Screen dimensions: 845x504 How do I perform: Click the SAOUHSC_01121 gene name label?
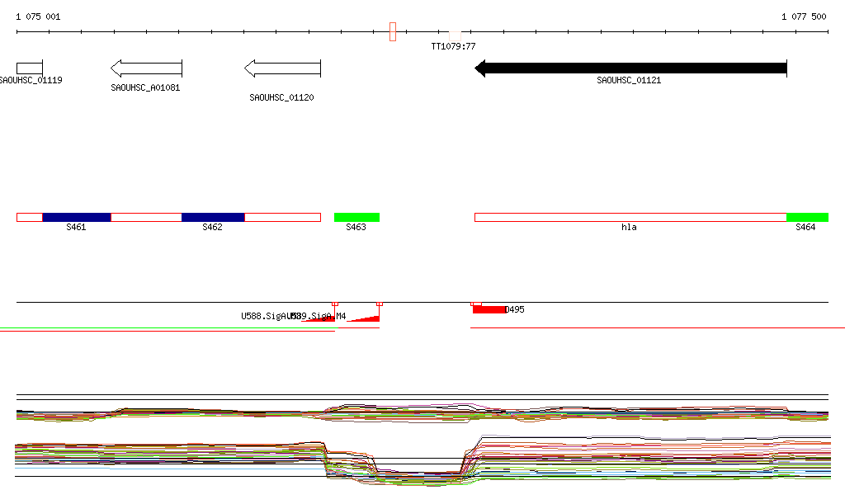tap(629, 81)
